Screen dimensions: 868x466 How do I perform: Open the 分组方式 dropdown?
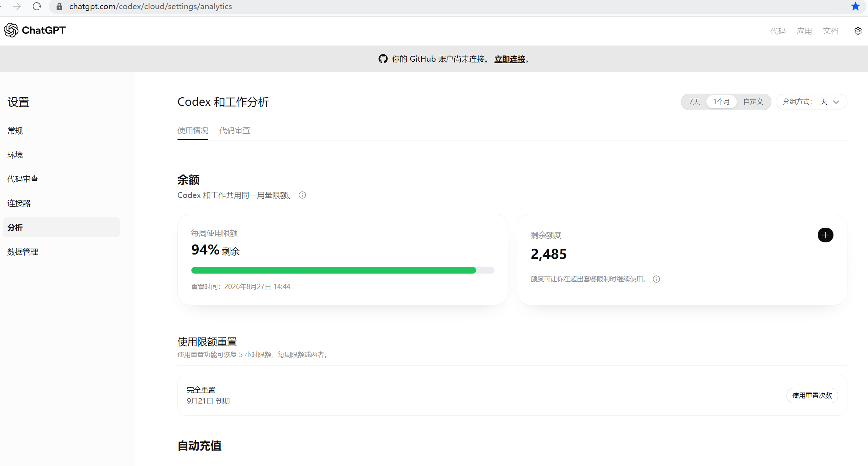click(x=811, y=102)
